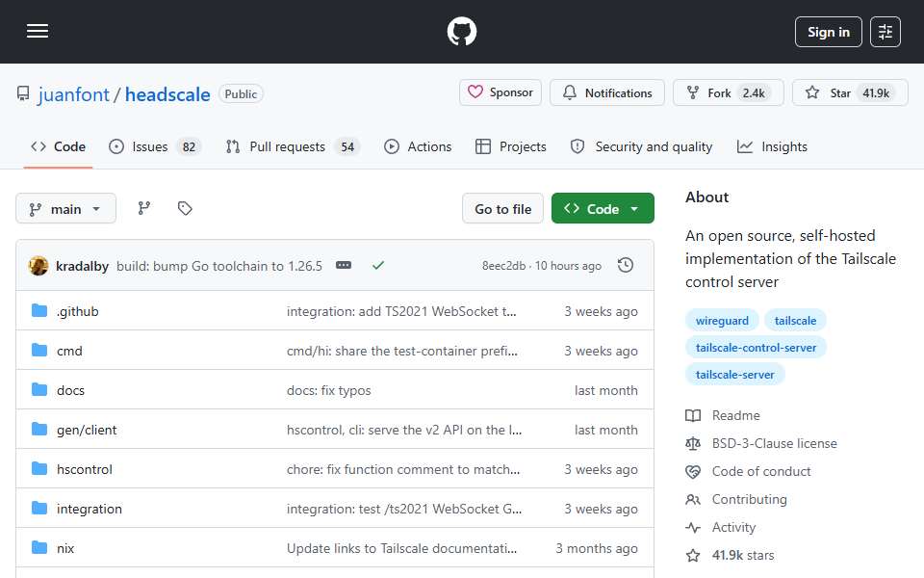This screenshot has width=924, height=578.
Task: Switch to the Code tab
Action: coord(59,146)
